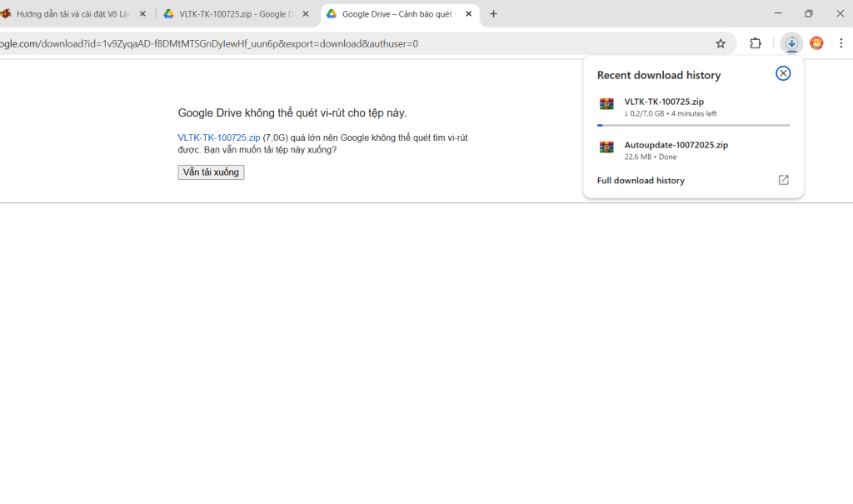Screen dimensions: 853x504
Task: Open the Chrome profile avatar
Action: pos(816,43)
